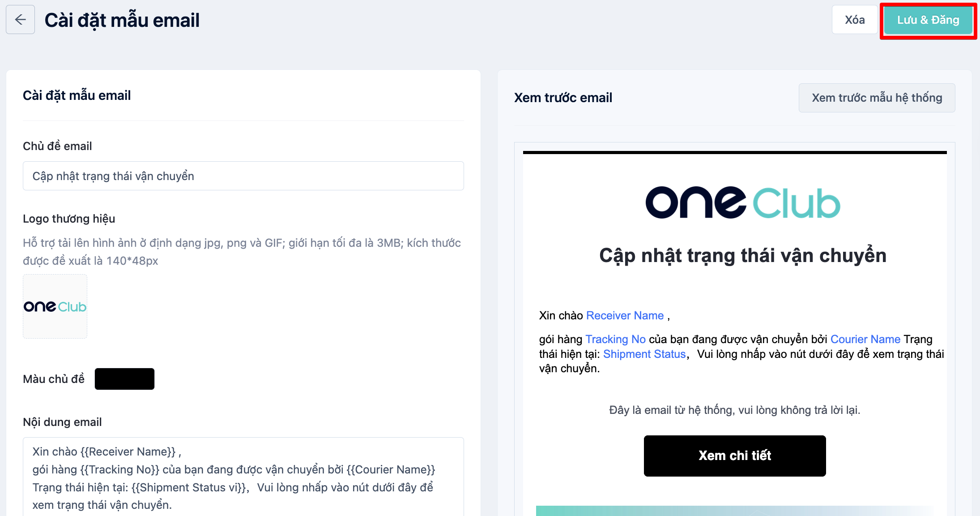Viewport: 980px width, 516px height.
Task: Save with the Lưu & Đăng button
Action: 928,20
